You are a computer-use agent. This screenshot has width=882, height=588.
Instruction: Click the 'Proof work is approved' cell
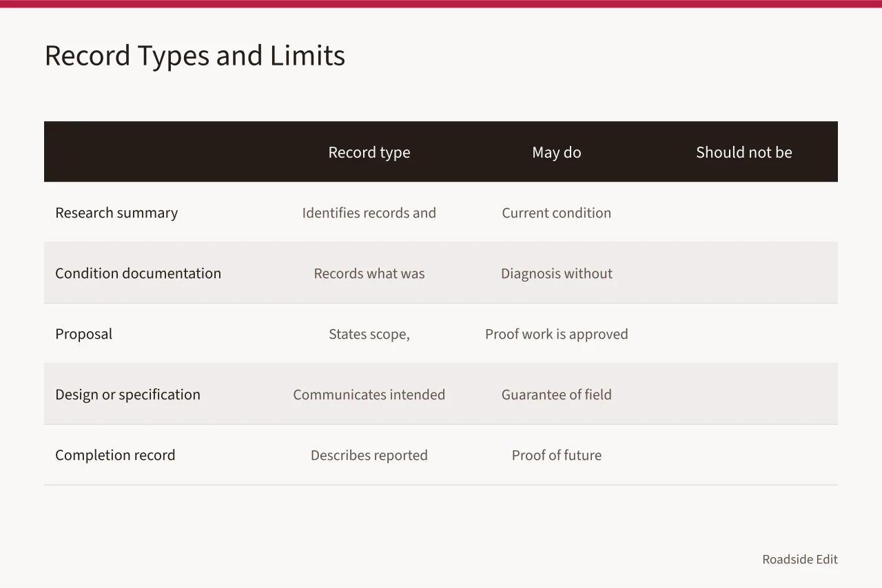coord(557,334)
